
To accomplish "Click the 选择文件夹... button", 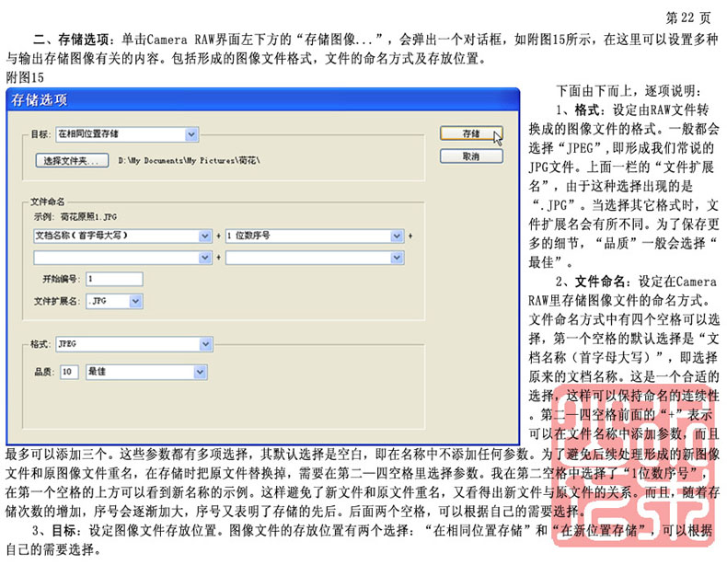I will (72, 160).
